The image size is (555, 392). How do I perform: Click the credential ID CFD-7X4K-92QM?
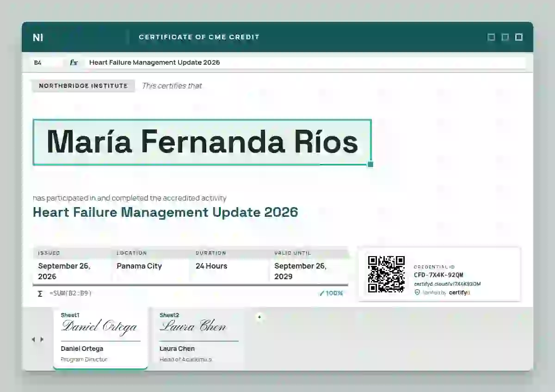[x=438, y=275]
